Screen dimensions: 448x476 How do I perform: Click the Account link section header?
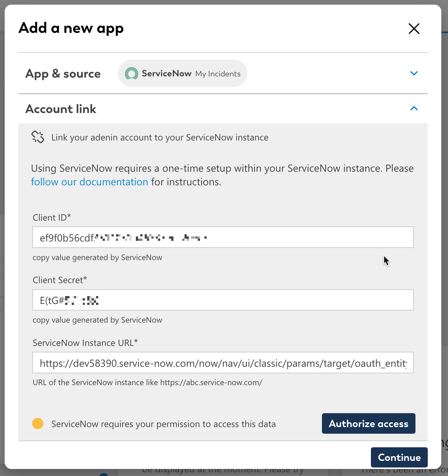click(61, 109)
